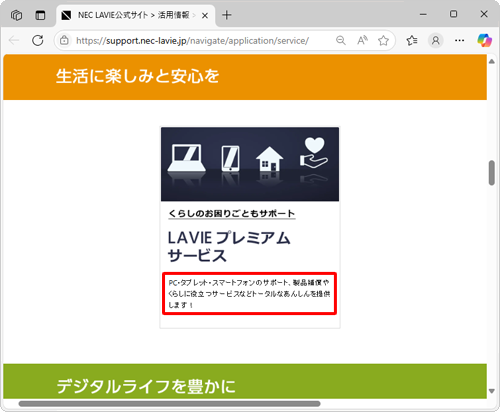Open the Favorites list icon
Image resolution: width=500 pixels, height=412 pixels.
412,41
